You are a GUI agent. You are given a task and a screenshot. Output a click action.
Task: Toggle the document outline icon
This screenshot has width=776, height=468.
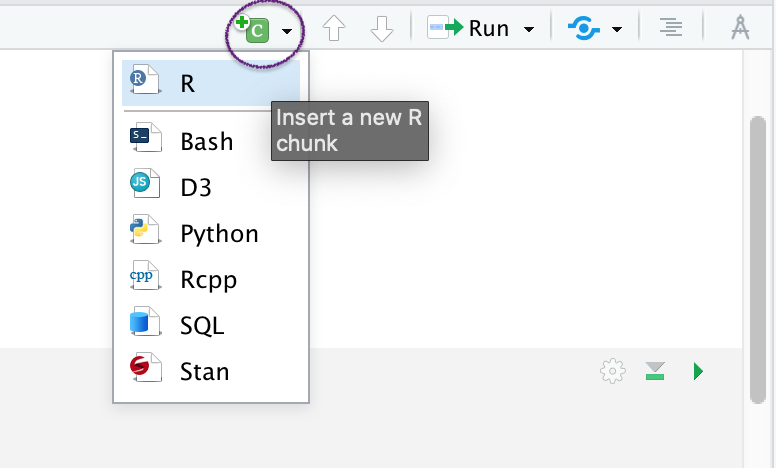click(671, 29)
